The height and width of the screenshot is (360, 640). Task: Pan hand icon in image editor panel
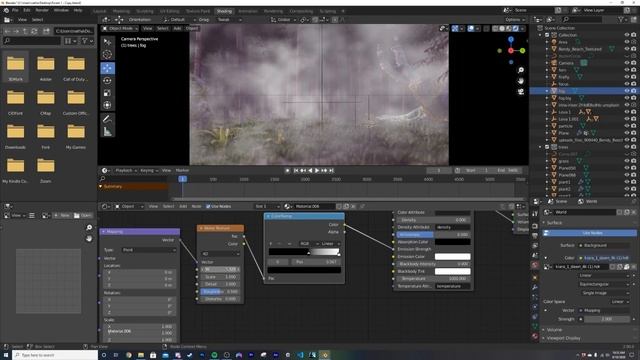point(89,238)
